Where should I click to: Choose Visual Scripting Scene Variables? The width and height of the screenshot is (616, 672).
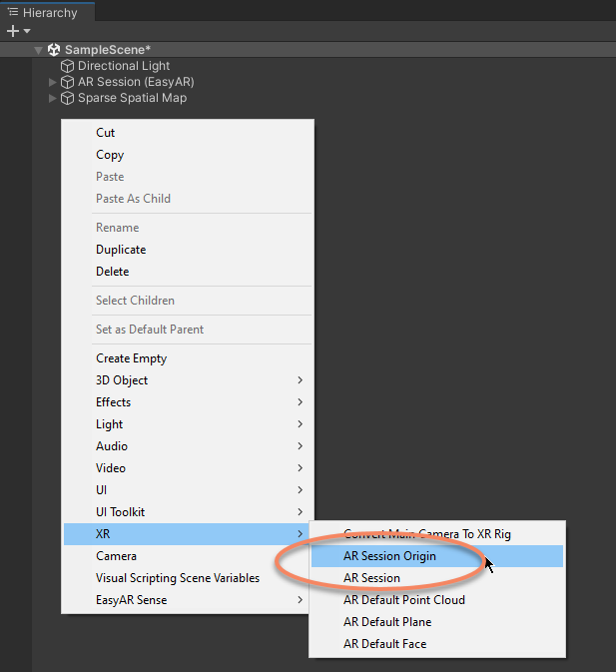point(188,578)
